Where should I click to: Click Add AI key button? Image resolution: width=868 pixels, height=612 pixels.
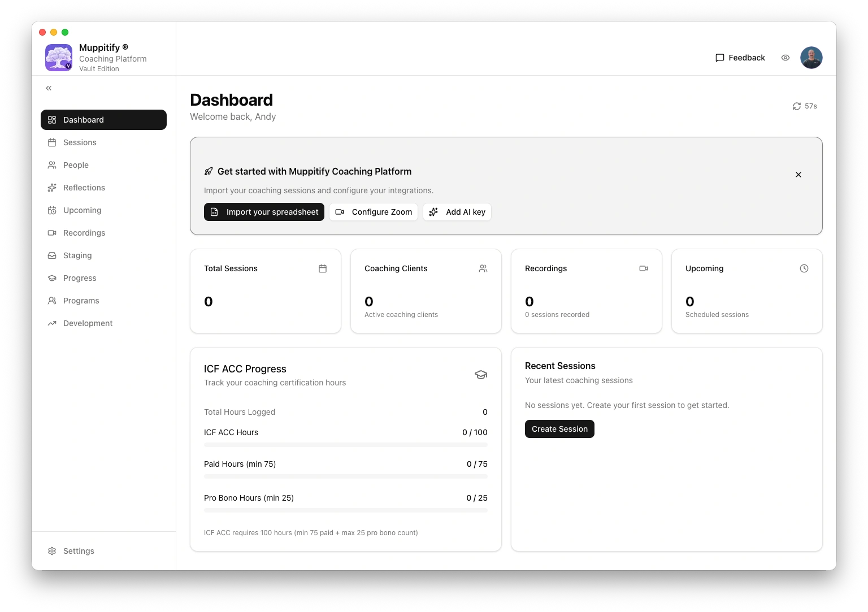(x=457, y=212)
